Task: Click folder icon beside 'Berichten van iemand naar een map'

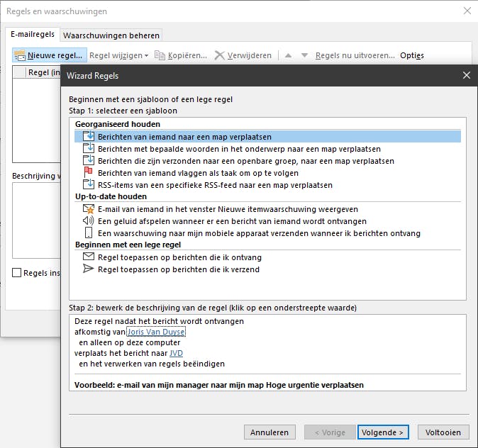Action: [89, 136]
